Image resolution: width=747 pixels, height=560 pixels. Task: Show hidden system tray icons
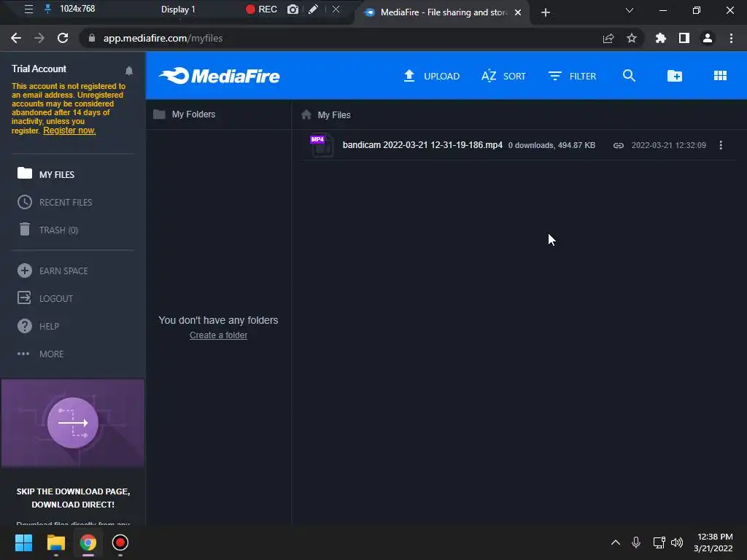pos(616,542)
